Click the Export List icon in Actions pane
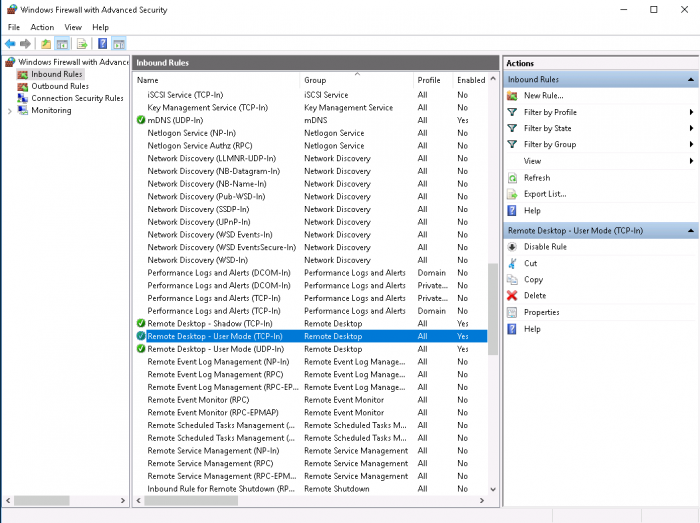Image resolution: width=700 pixels, height=523 pixels. click(x=512, y=194)
